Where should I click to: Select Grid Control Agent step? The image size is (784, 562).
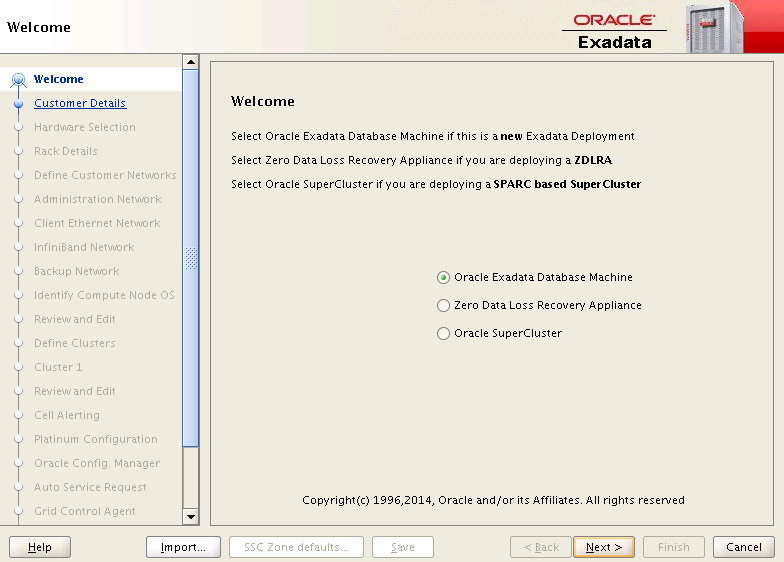click(x=84, y=511)
